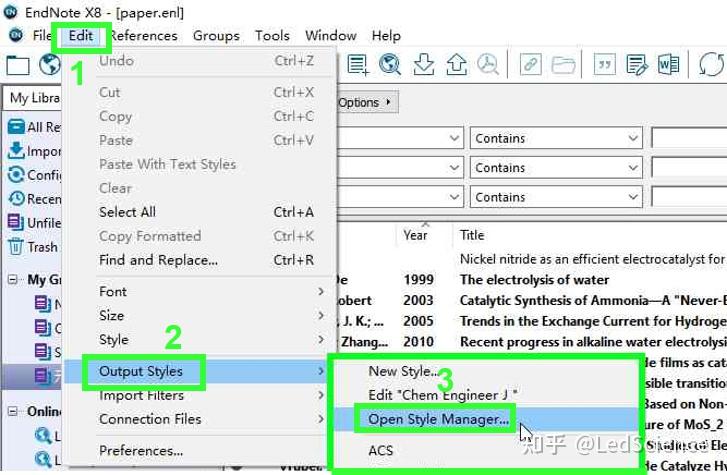The height and width of the screenshot is (475, 727).
Task: Open the References menu
Action: click(x=144, y=36)
